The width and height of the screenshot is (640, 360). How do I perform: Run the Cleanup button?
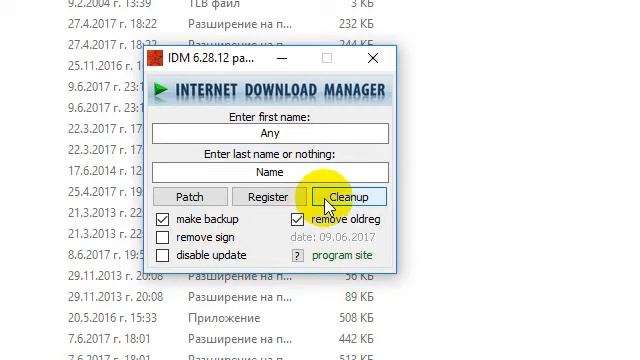[x=349, y=197]
